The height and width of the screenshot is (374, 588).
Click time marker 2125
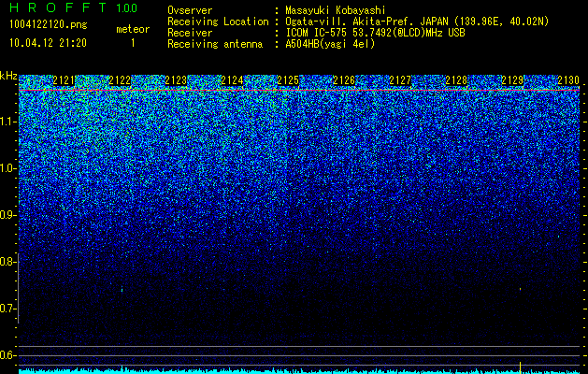tap(288, 80)
